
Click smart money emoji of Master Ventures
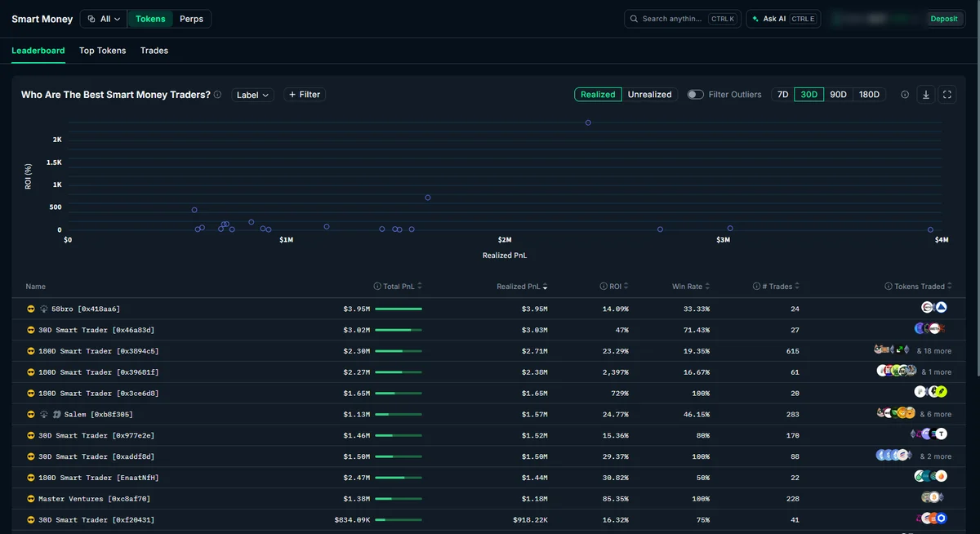coord(31,499)
